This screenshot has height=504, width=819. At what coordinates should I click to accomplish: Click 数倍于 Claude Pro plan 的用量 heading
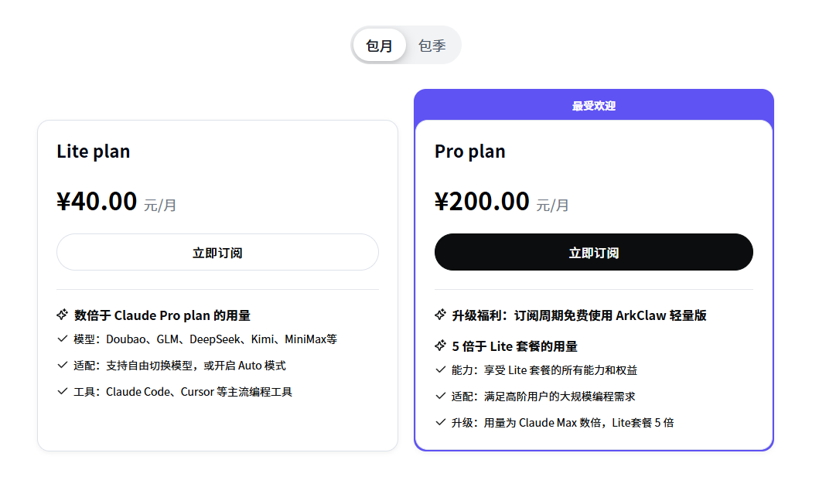pos(162,315)
